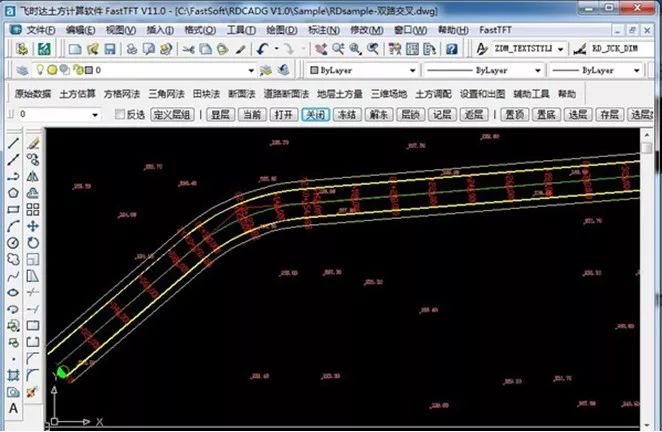Choose the Mirror modify tool
662x432 pixels.
[x=33, y=176]
